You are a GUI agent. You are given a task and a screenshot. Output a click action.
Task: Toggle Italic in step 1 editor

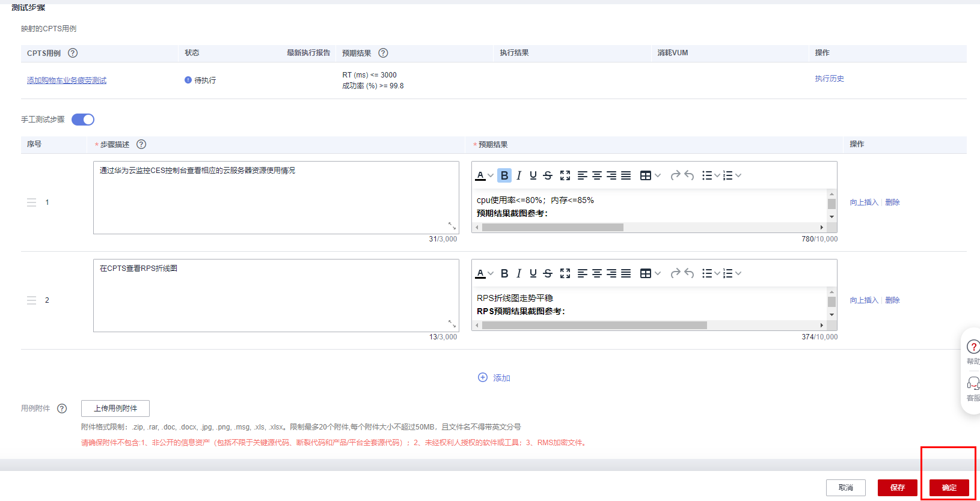[x=519, y=175]
